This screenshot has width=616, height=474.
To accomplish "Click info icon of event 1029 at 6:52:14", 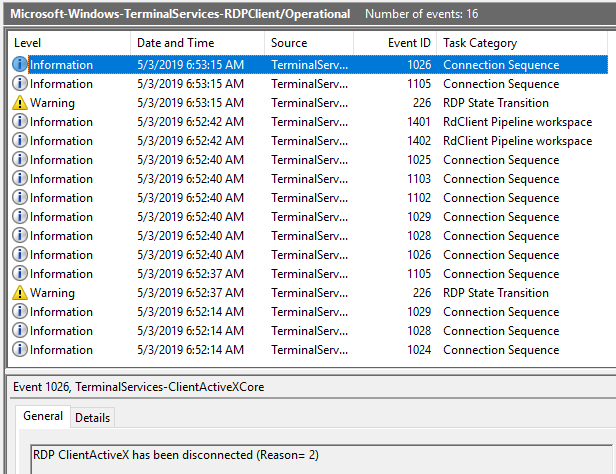I will (x=20, y=311).
